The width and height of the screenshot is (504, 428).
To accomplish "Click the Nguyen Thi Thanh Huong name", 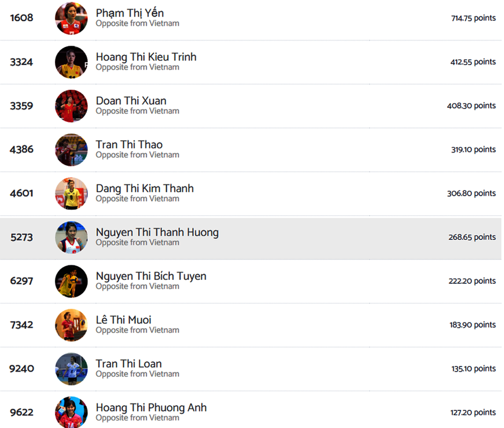I will coord(157,232).
